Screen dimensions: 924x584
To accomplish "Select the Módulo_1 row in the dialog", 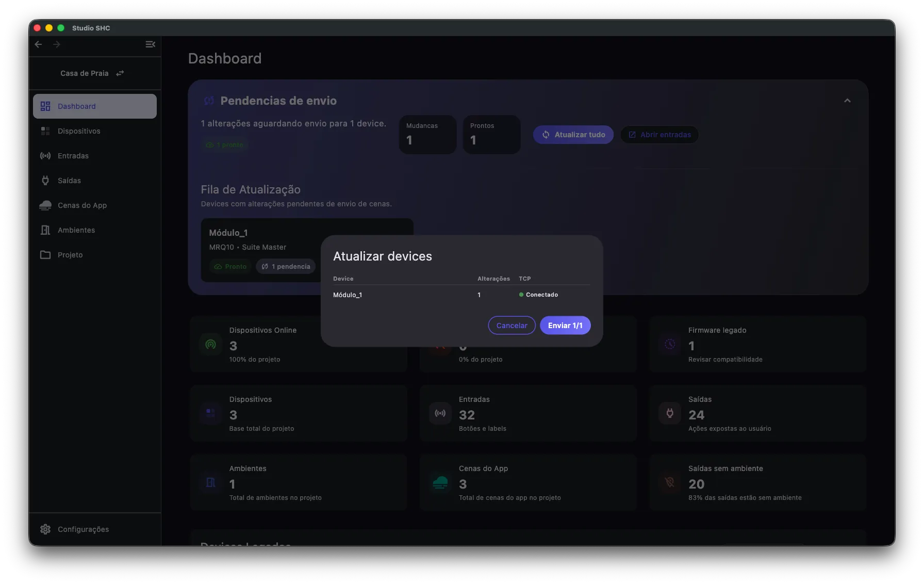I will [461, 295].
